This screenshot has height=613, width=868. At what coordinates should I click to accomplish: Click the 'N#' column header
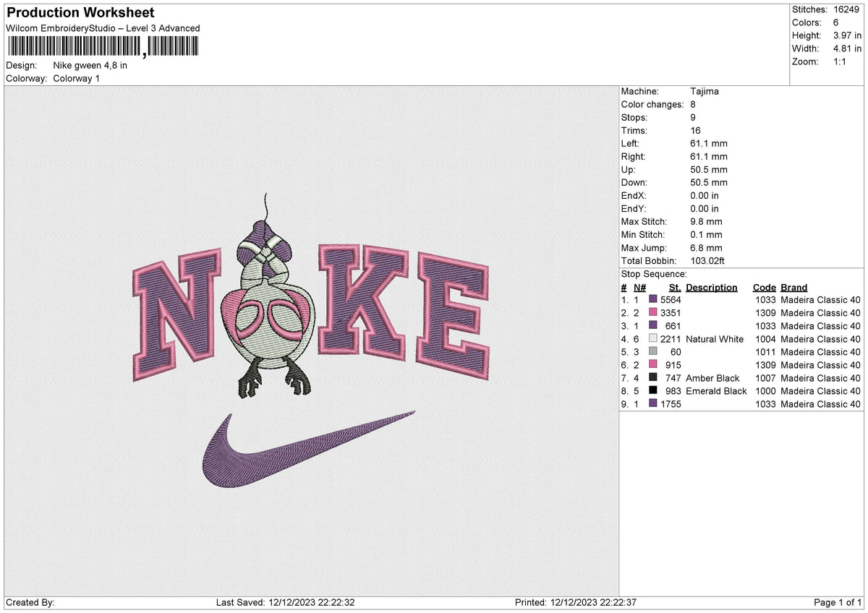pos(639,288)
